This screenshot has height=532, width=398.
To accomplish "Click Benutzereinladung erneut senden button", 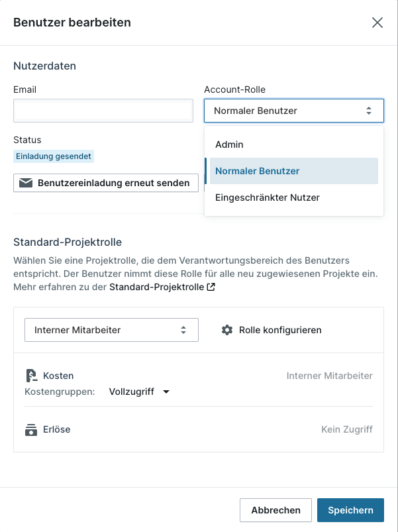I will [x=106, y=183].
